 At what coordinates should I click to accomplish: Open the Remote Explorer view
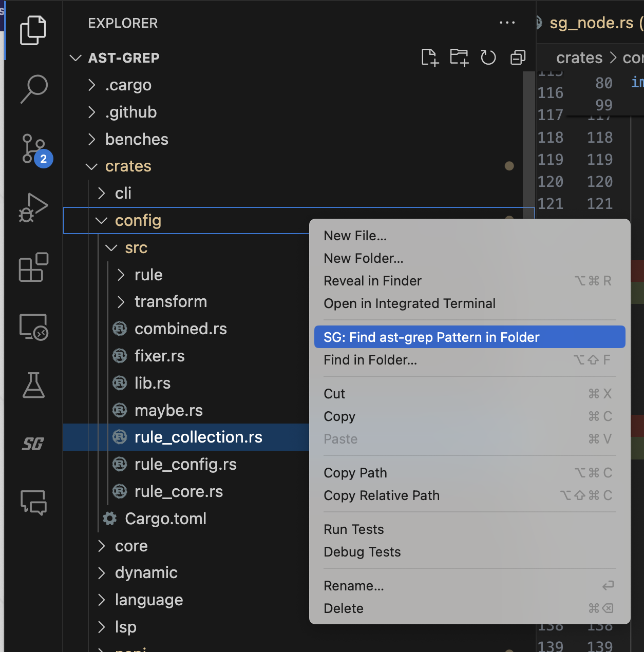click(33, 327)
